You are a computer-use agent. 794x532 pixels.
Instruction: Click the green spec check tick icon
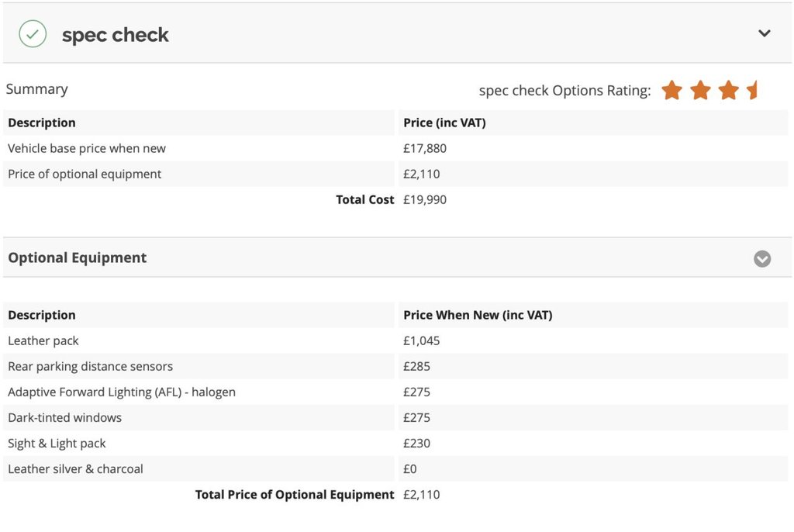[x=33, y=34]
